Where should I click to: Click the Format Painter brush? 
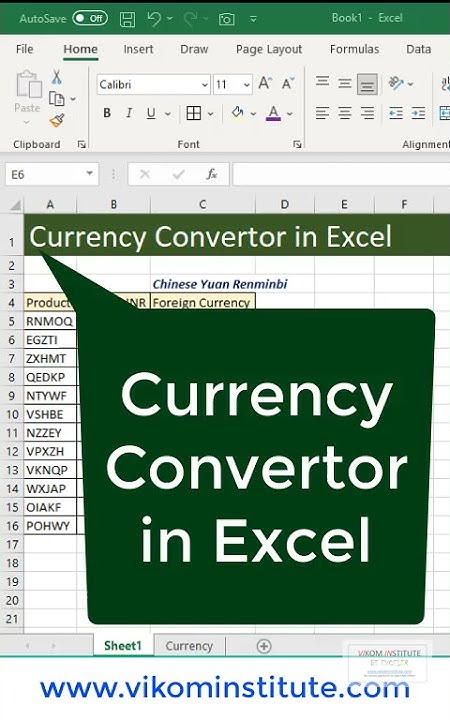(x=57, y=120)
